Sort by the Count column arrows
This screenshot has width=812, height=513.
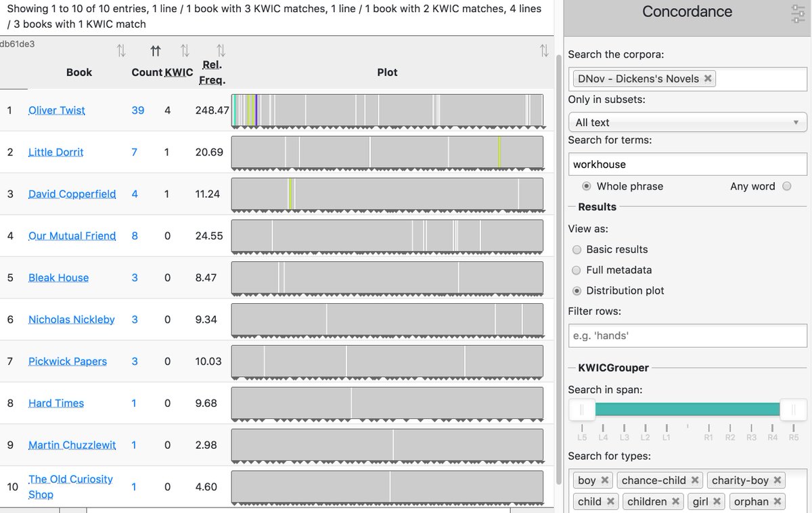(x=155, y=51)
